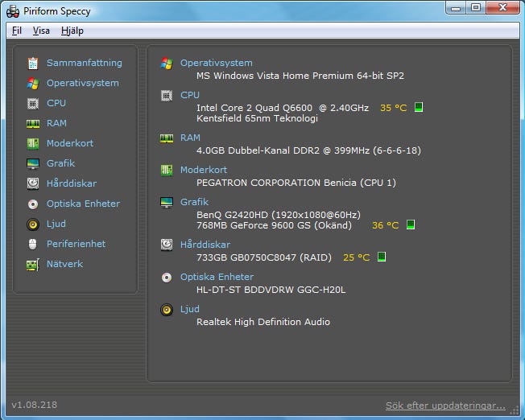Click the Nätverk network icon in sidebar
Image resolution: width=525 pixels, height=420 pixels.
pyautogui.click(x=32, y=264)
